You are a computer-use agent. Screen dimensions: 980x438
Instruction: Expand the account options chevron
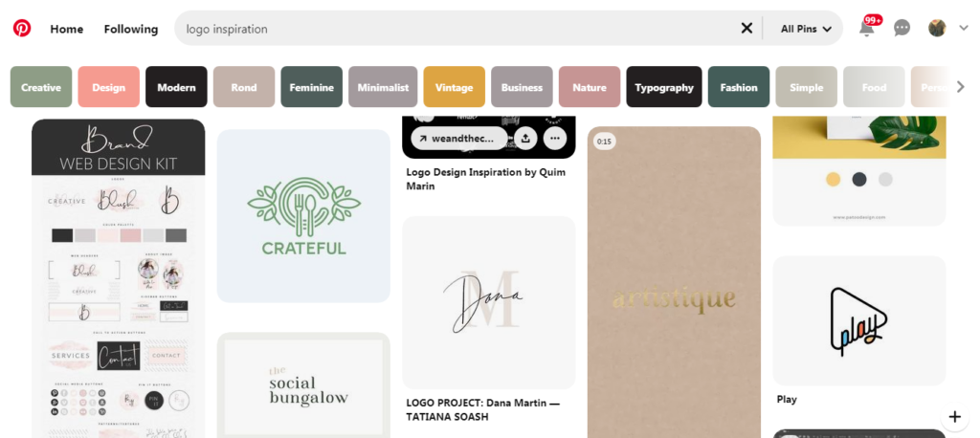963,28
